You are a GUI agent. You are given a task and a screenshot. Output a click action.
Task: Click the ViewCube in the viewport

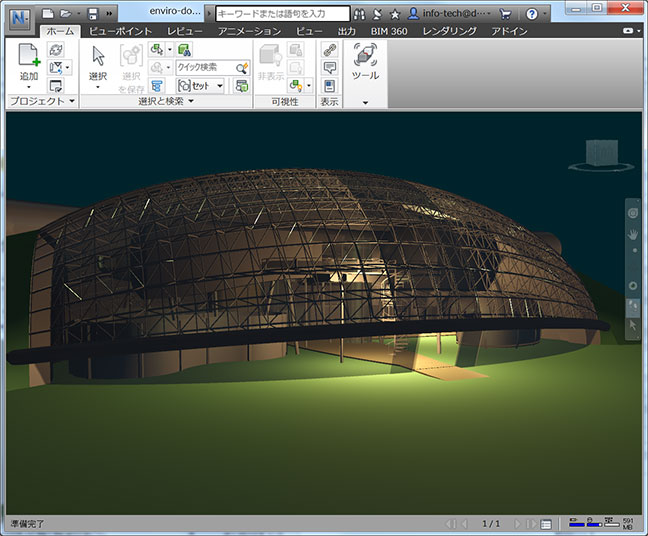click(x=601, y=153)
